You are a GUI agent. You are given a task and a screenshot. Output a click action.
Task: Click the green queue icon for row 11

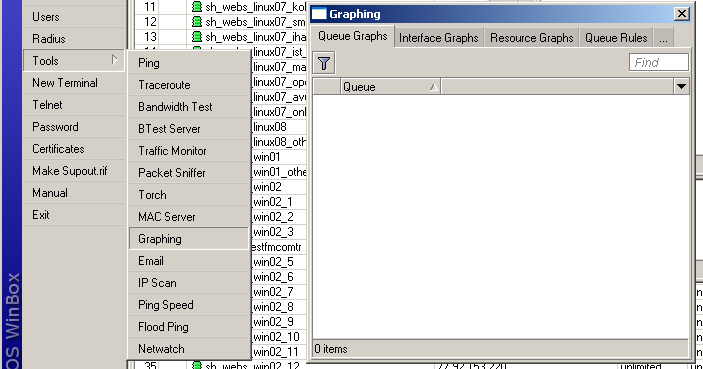(x=196, y=7)
